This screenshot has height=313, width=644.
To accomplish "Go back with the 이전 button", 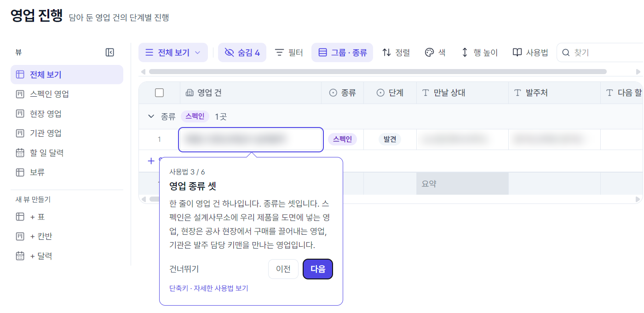I will tap(283, 269).
